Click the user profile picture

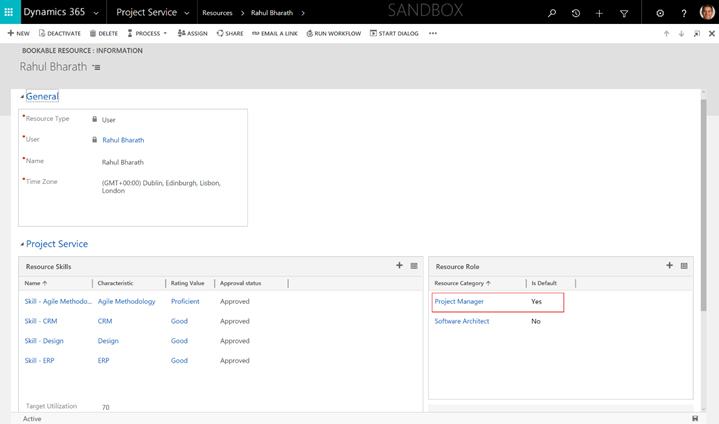(707, 12)
